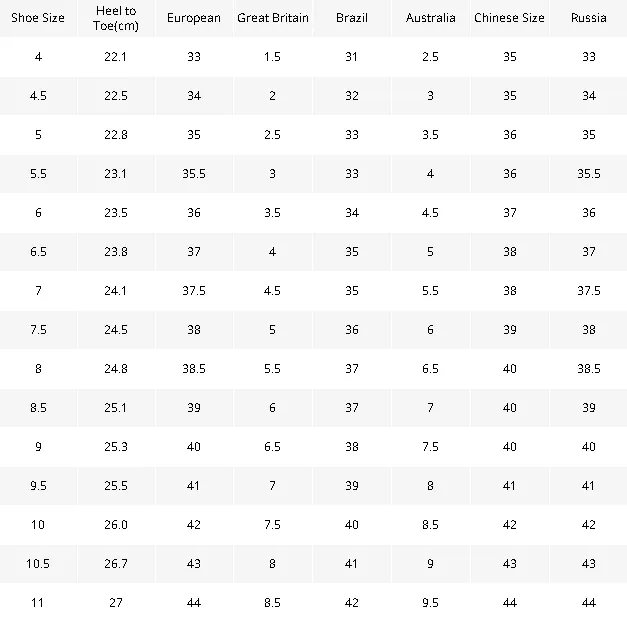Viewport: 627px width, 625px height.
Task: Select shoe size 4 cell
Action: coord(38,57)
